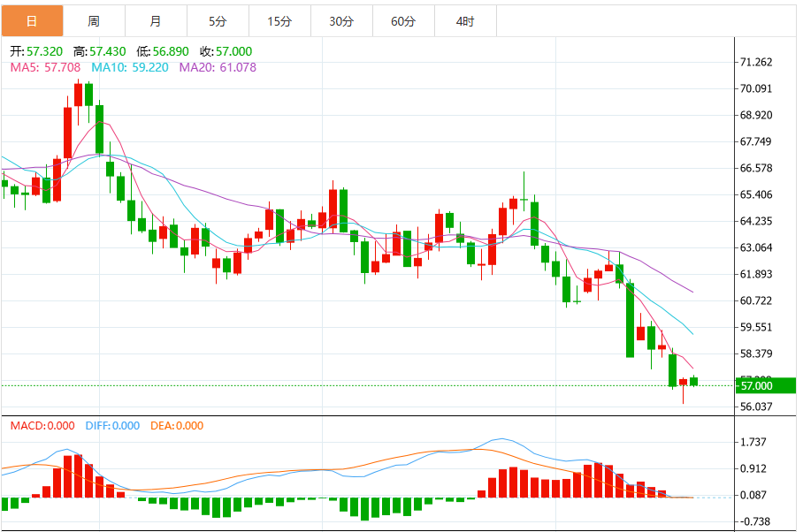Switch to the 5分 interval tab
This screenshot has height=532, width=803.
point(218,21)
